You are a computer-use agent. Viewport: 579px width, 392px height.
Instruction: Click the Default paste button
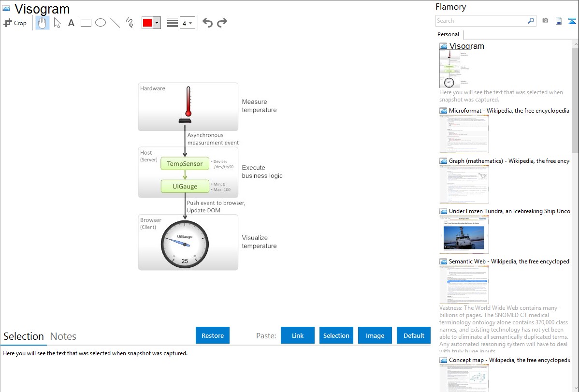414,335
